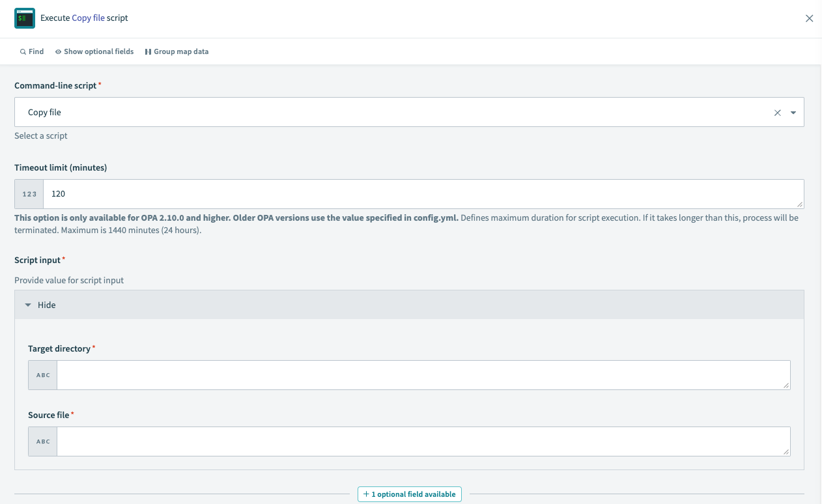Click the terminal script app icon
This screenshot has width=822, height=504.
[x=25, y=18]
